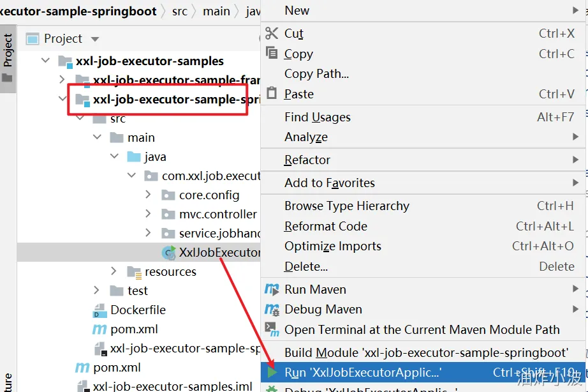Expand the test folder

tap(97, 290)
